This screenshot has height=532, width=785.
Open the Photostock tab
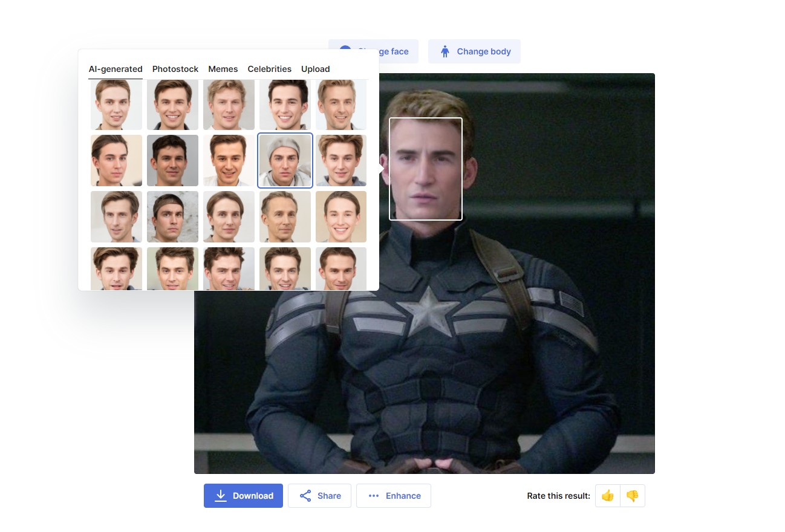click(175, 69)
